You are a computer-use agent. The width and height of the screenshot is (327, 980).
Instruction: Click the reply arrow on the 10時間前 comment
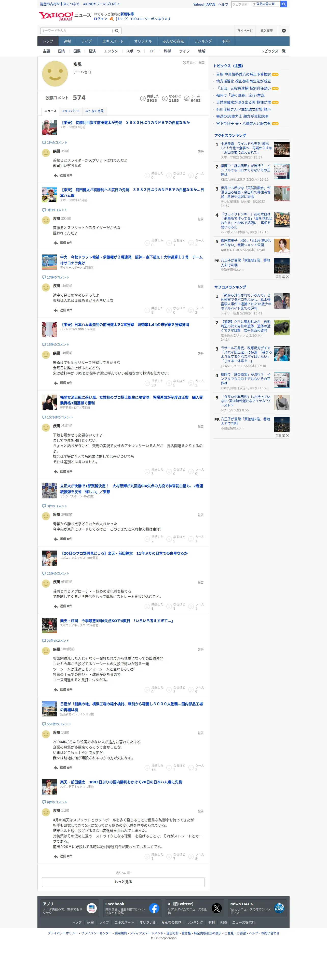(56, 689)
